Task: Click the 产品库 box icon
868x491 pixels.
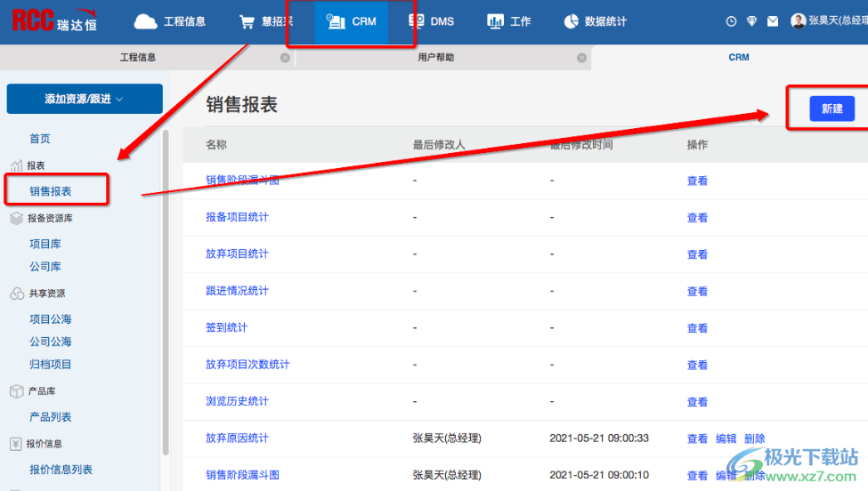Action: pos(17,391)
